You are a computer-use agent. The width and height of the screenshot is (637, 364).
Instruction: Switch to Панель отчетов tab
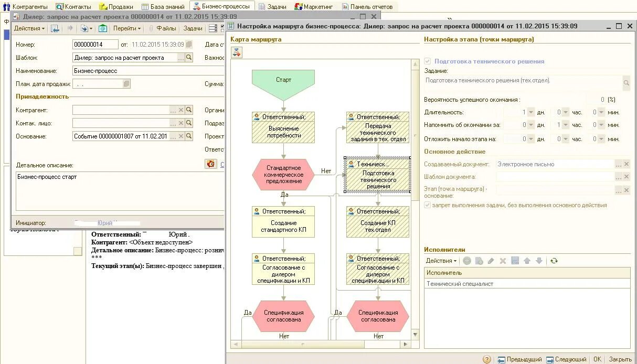point(367,6)
